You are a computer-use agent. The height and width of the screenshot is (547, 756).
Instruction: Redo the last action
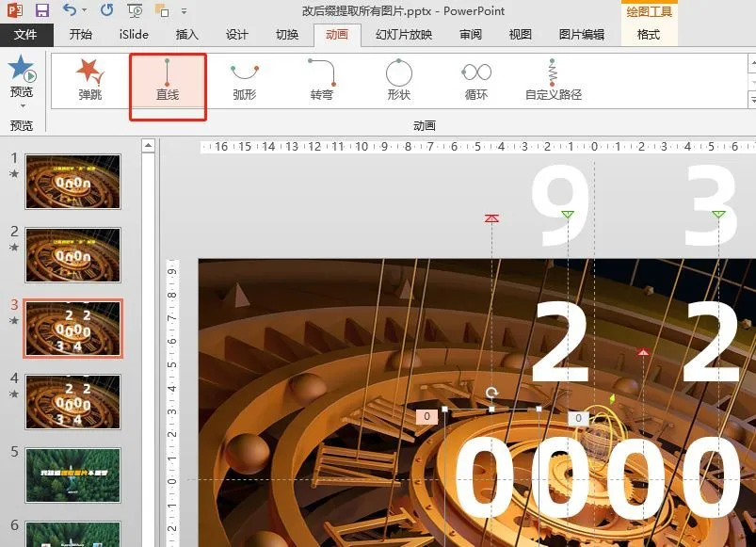click(x=107, y=10)
